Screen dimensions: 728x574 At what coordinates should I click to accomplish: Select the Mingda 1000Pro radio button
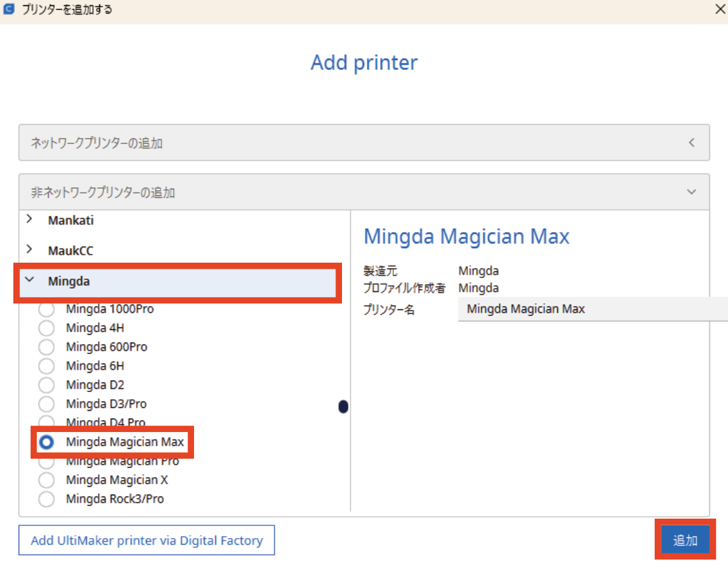[x=47, y=309]
